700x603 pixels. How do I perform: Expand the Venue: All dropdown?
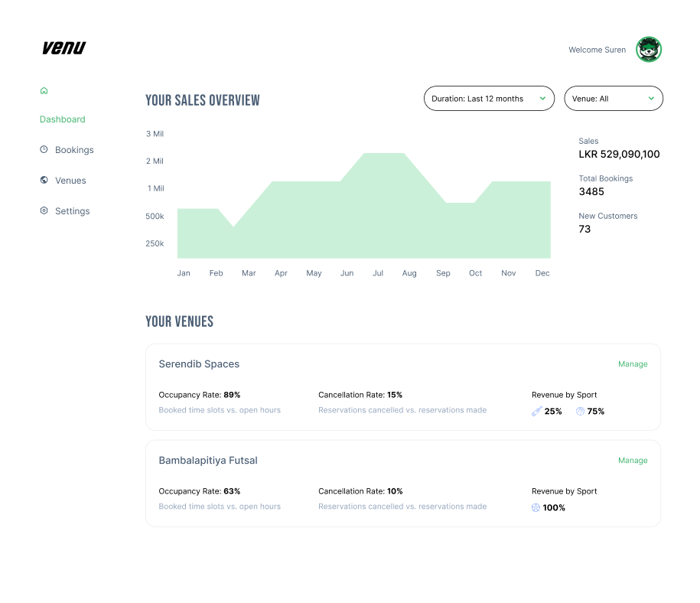[613, 99]
